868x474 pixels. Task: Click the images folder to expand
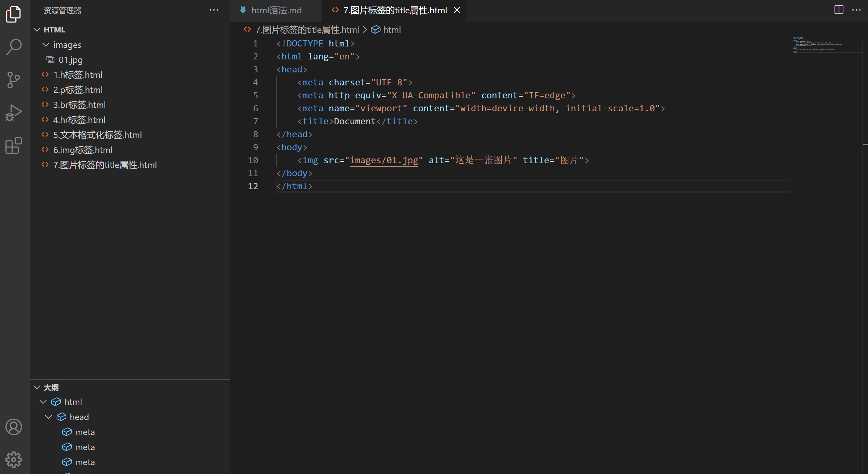(x=66, y=44)
